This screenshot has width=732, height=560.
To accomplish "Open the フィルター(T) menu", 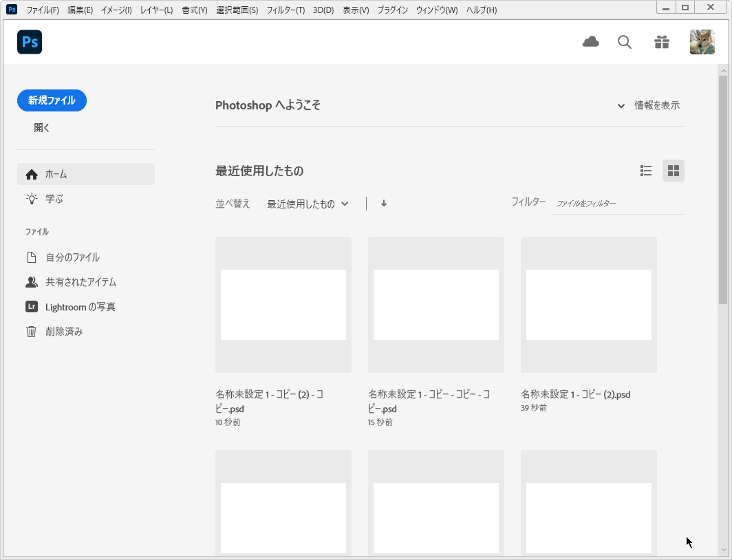I will click(285, 10).
